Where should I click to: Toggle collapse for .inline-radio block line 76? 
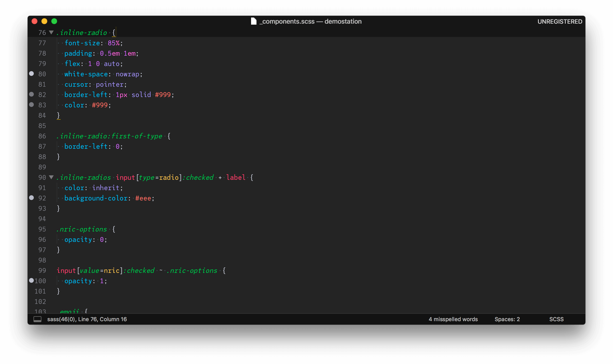[51, 33]
